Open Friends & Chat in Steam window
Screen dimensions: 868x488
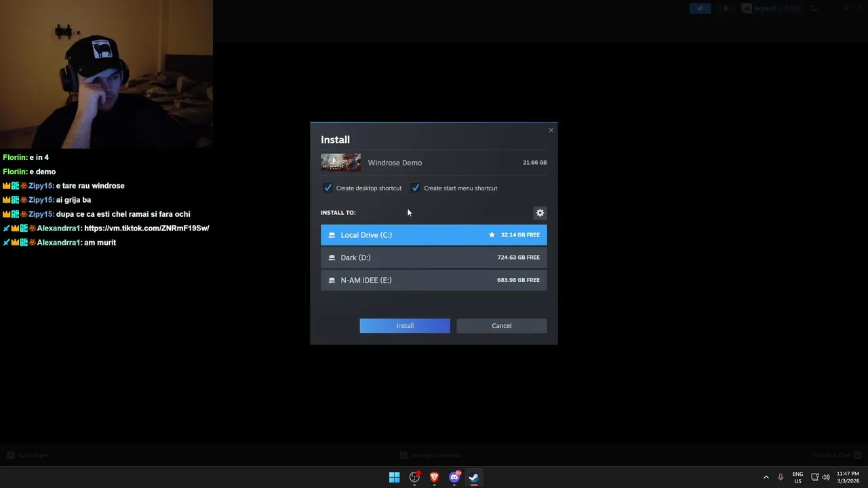[x=837, y=455]
